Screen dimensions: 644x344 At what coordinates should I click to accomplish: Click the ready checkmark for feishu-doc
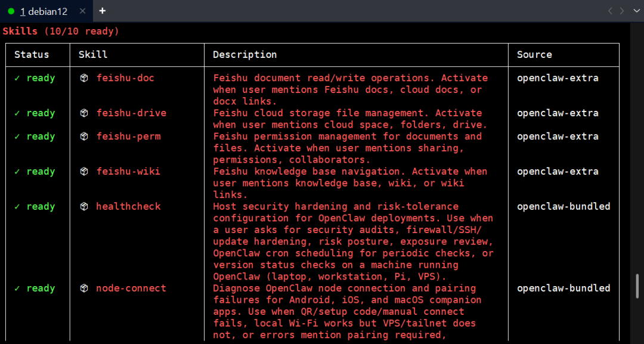coord(17,78)
